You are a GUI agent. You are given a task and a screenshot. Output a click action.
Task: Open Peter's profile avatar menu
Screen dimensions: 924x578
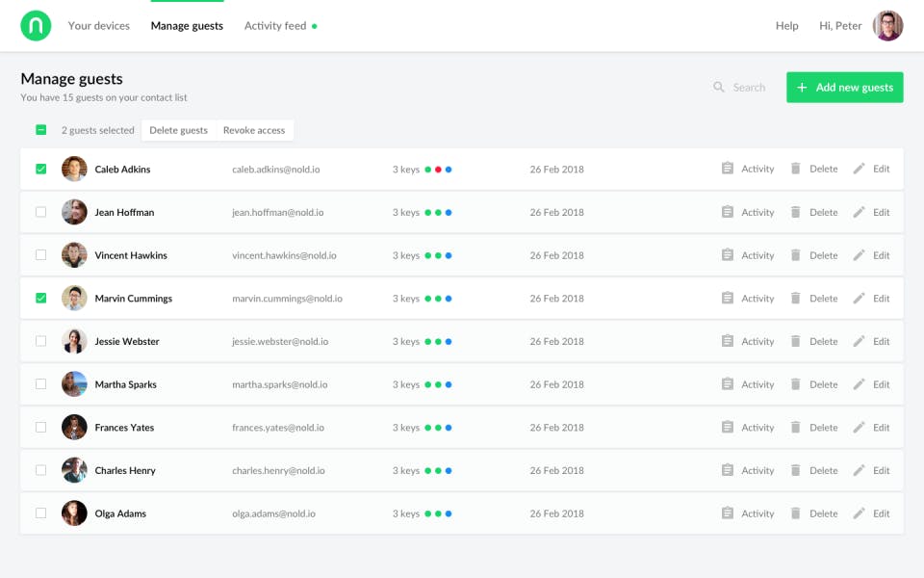click(887, 26)
